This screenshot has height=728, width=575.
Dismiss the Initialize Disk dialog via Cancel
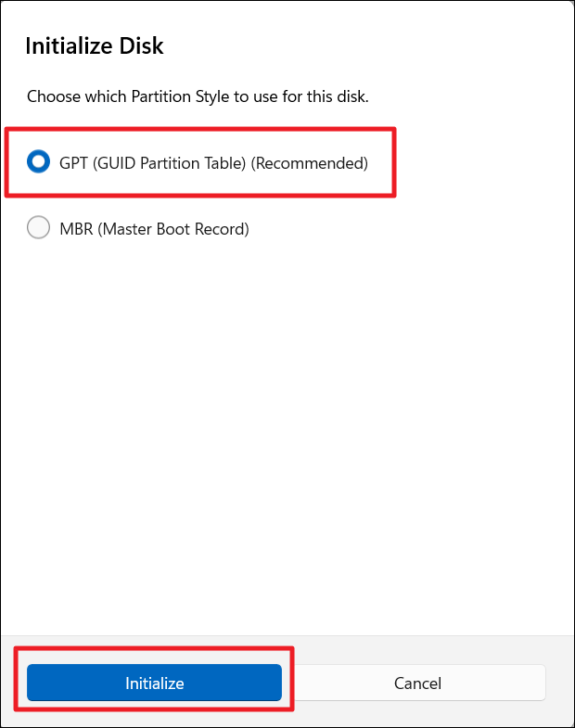click(417, 683)
